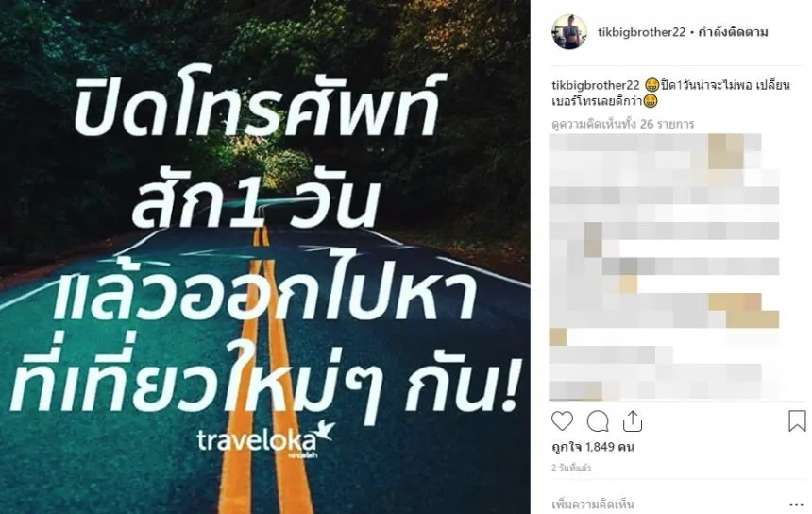
Task: Open the 2 วันที่แล้ว post timestamp
Action: tap(571, 468)
